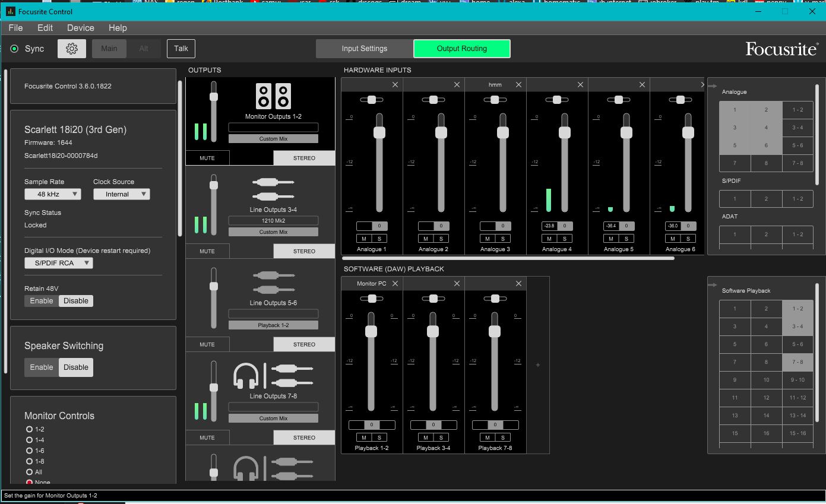The image size is (826, 504).
Task: Solo the Analogue 1 channel
Action: tap(379, 239)
